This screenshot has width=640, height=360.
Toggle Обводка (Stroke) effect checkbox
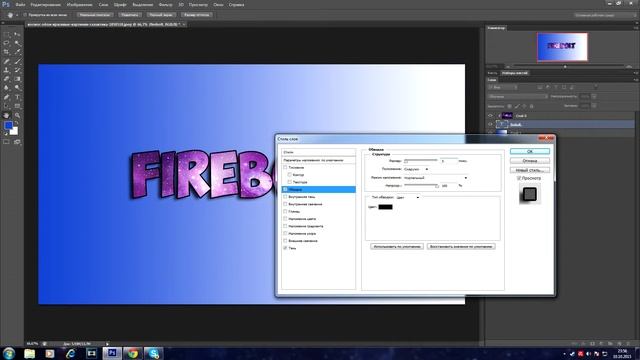285,189
